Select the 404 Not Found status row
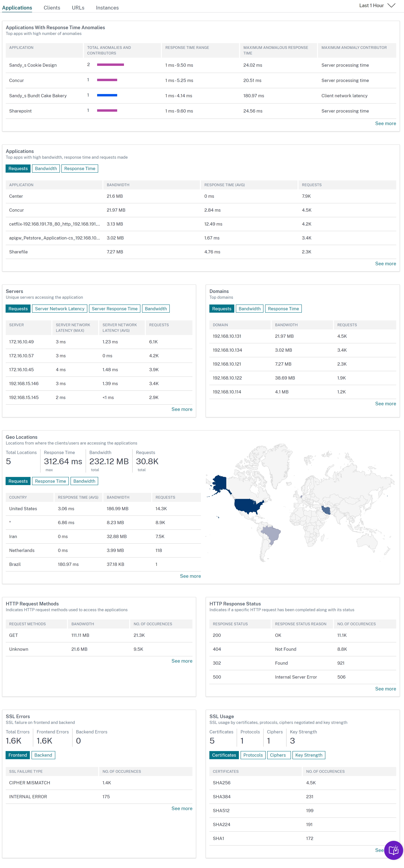Screen dimensions: 404x868 (303, 649)
